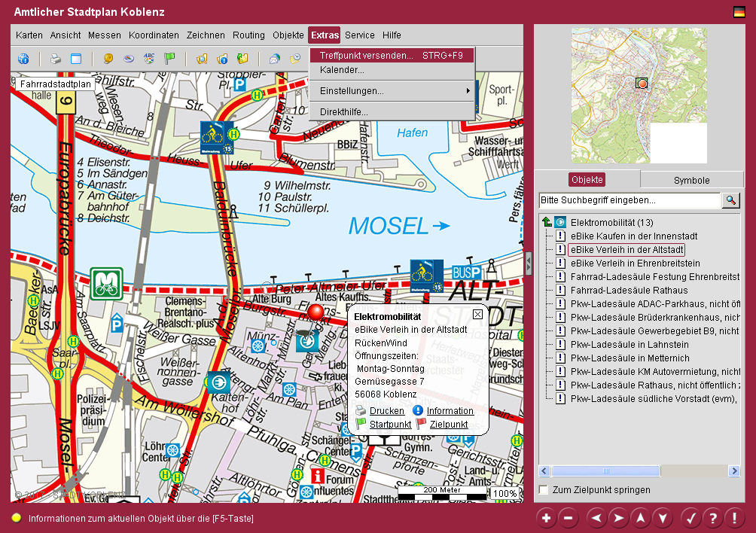
Task: Zoom in with the plus button
Action: coord(546,518)
